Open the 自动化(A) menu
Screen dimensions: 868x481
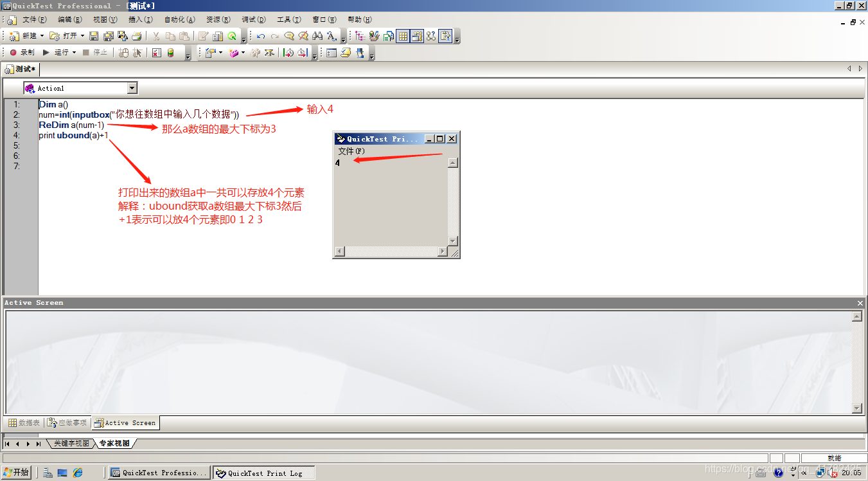180,20
